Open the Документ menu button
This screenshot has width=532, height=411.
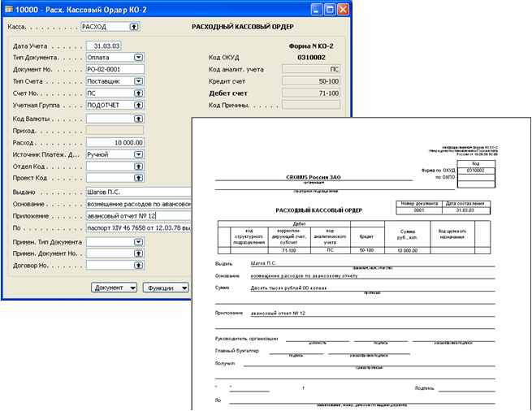coord(114,288)
